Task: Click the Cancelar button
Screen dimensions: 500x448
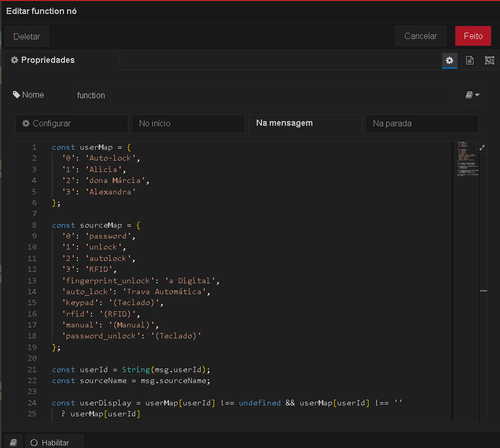Action: click(x=421, y=36)
